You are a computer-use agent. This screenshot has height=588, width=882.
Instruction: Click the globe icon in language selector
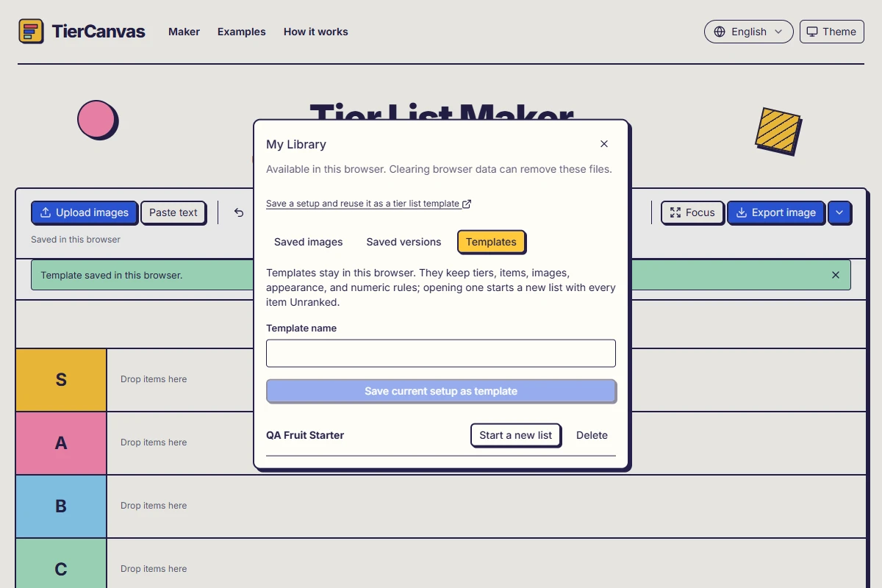[720, 32]
